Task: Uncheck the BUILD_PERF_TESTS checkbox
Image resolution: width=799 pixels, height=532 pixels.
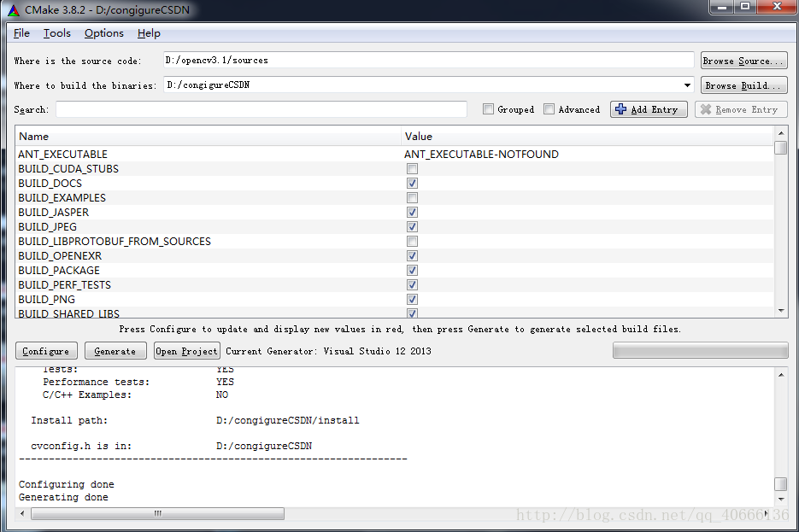Action: point(412,284)
